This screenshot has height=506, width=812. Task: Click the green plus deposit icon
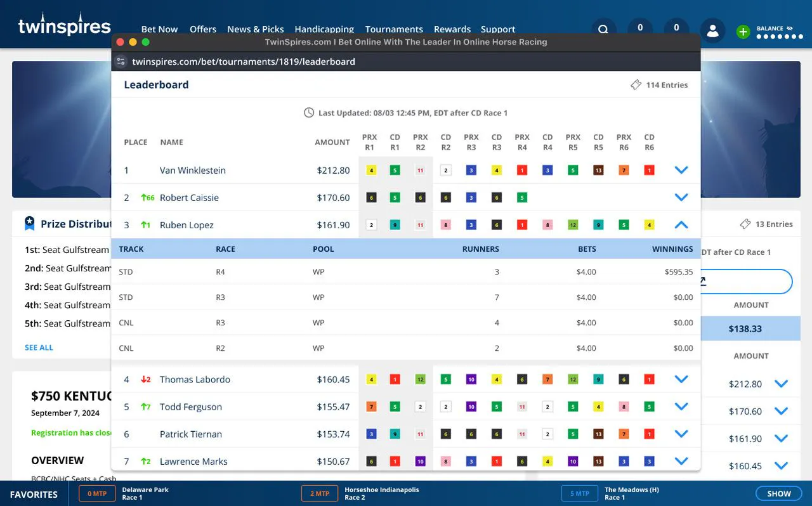(743, 32)
